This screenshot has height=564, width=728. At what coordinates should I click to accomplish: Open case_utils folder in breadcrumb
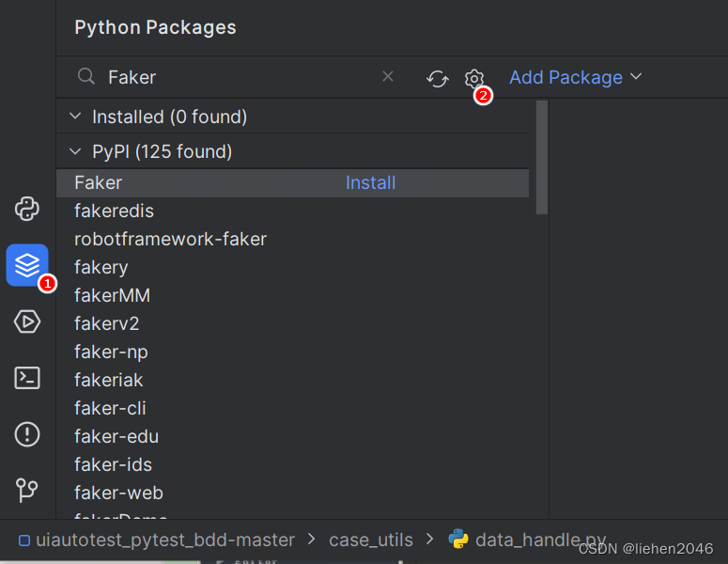click(370, 540)
